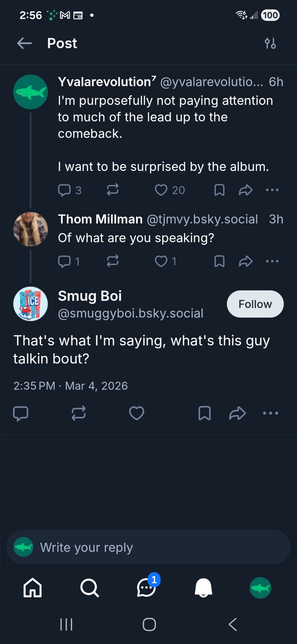Bookmark Yvalarevolution's post
The height and width of the screenshot is (644, 297).
[219, 190]
